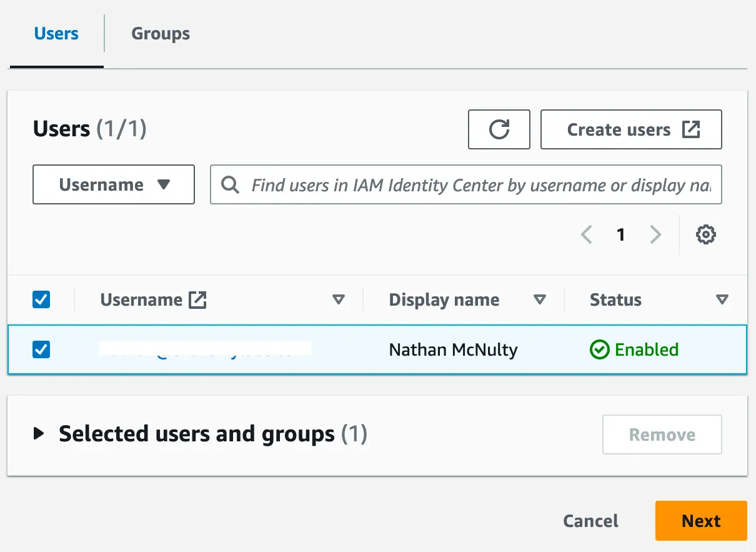The width and height of the screenshot is (756, 552).
Task: Go to previous page arrow
Action: [586, 235]
